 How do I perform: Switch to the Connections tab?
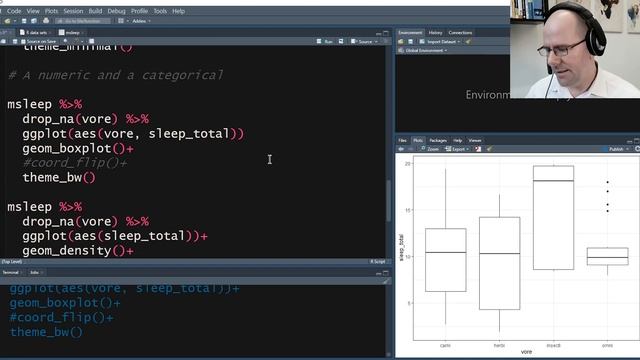coord(460,33)
